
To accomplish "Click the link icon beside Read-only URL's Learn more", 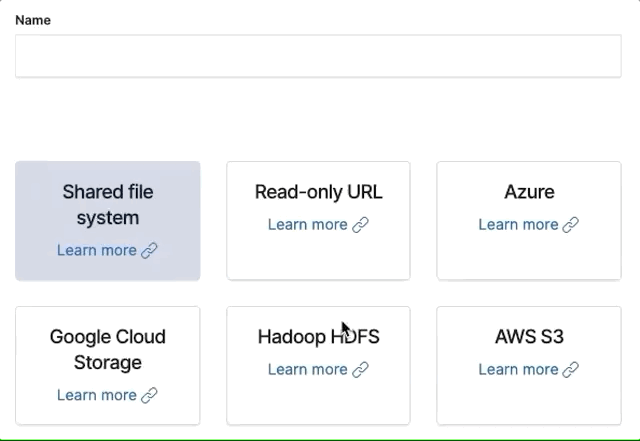I will pos(360,224).
